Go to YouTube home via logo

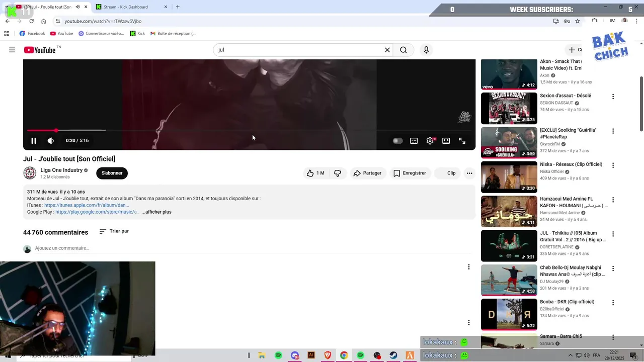[x=40, y=50]
